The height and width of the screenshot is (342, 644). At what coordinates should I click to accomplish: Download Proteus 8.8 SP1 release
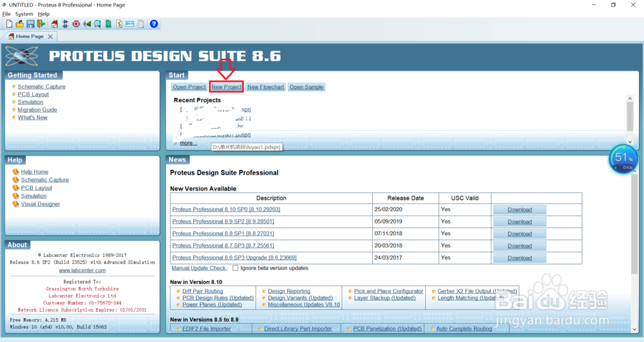tap(520, 234)
